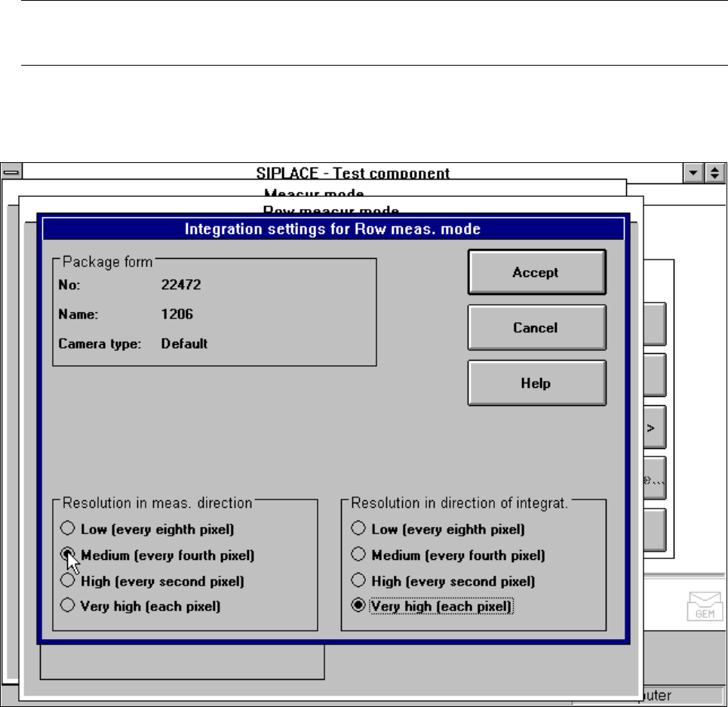Open the SIPLACE window system menu
Viewport: 728px width, 707px height.
pos(11,172)
